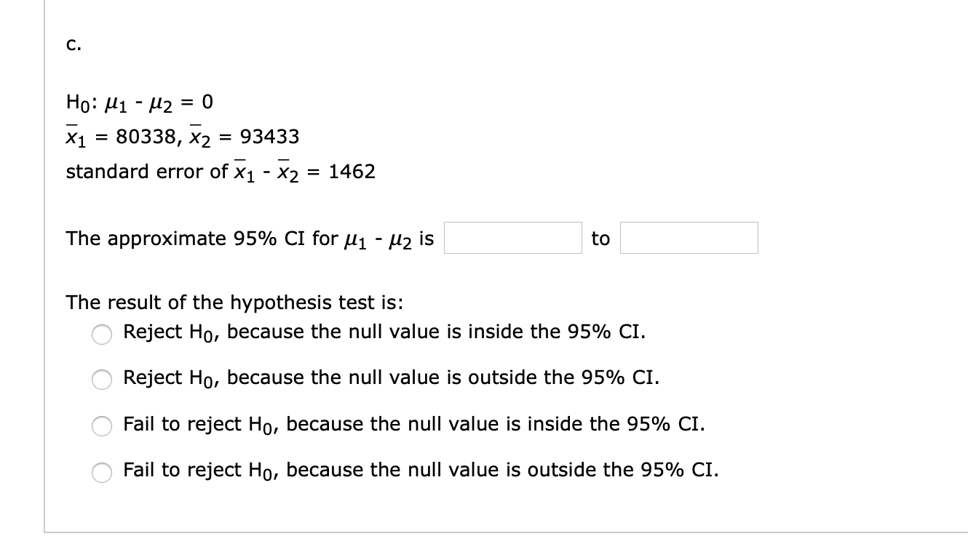Click the sentence 'The approximate 95% CI for μ1 - μ2 is'

click(x=247, y=239)
